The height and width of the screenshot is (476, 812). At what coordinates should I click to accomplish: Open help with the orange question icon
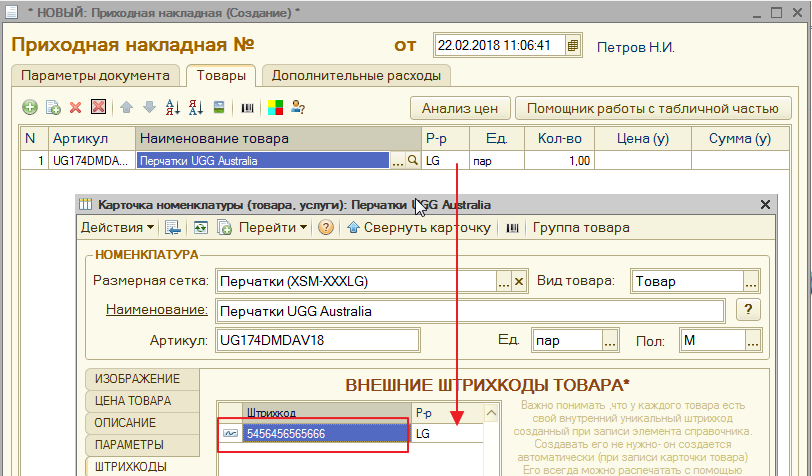[326, 227]
